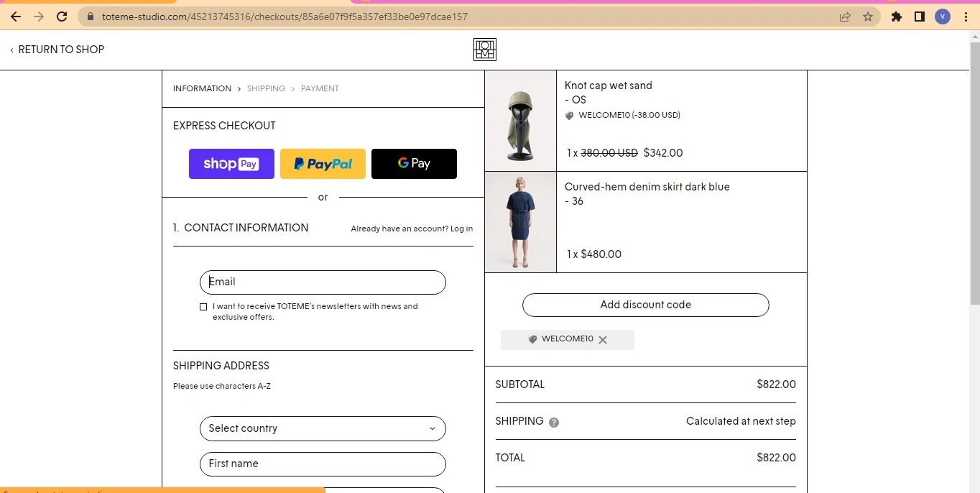
Task: Pay with PayPal
Action: [x=323, y=164]
